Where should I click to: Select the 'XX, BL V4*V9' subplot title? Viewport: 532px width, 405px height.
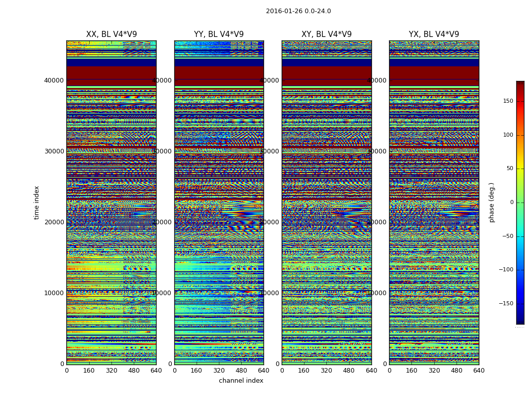[x=111, y=34]
